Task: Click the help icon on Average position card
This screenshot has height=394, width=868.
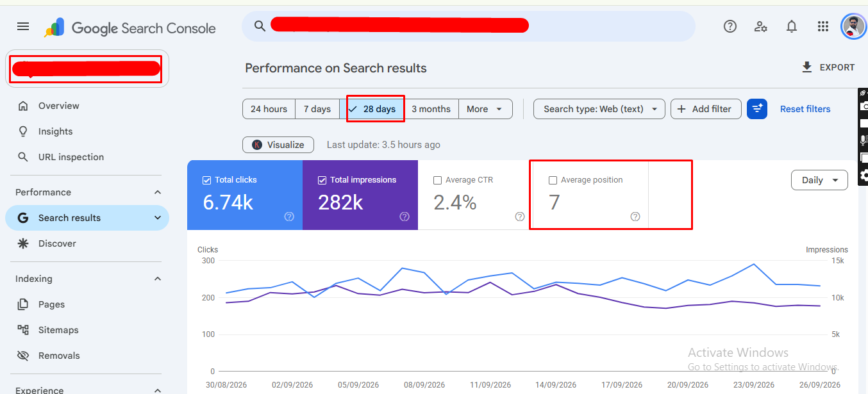Action: coord(635,217)
